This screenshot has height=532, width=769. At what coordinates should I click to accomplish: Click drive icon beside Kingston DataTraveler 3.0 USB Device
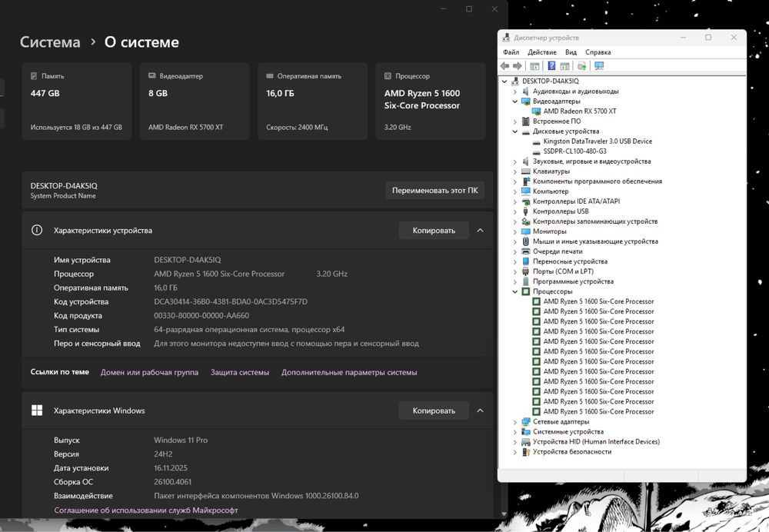[537, 141]
